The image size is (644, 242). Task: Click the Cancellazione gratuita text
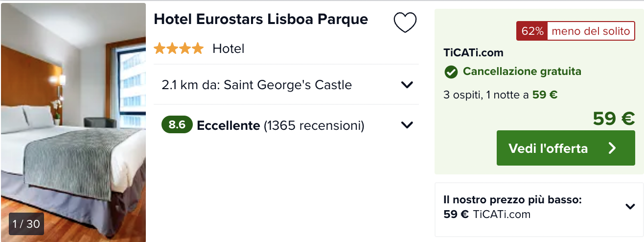point(522,72)
